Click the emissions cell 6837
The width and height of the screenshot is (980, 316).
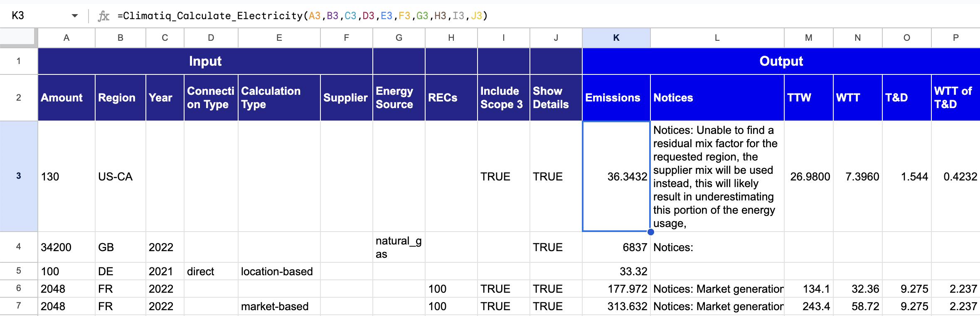(x=616, y=247)
